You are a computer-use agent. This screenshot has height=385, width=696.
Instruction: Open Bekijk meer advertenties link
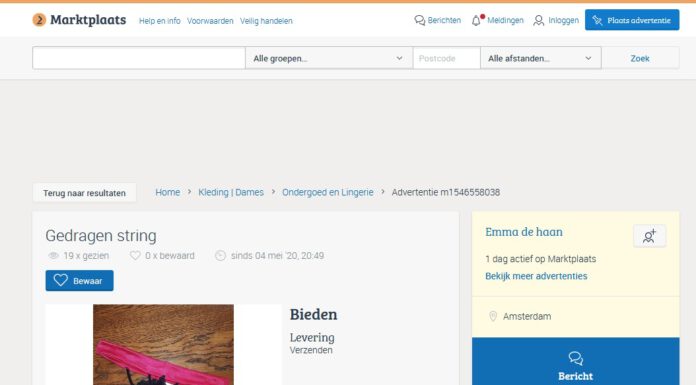coord(536,276)
